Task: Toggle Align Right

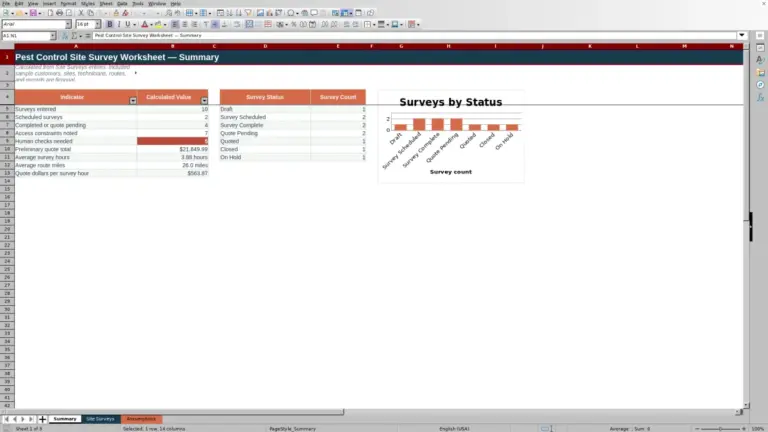Action: pyautogui.click(x=194, y=24)
